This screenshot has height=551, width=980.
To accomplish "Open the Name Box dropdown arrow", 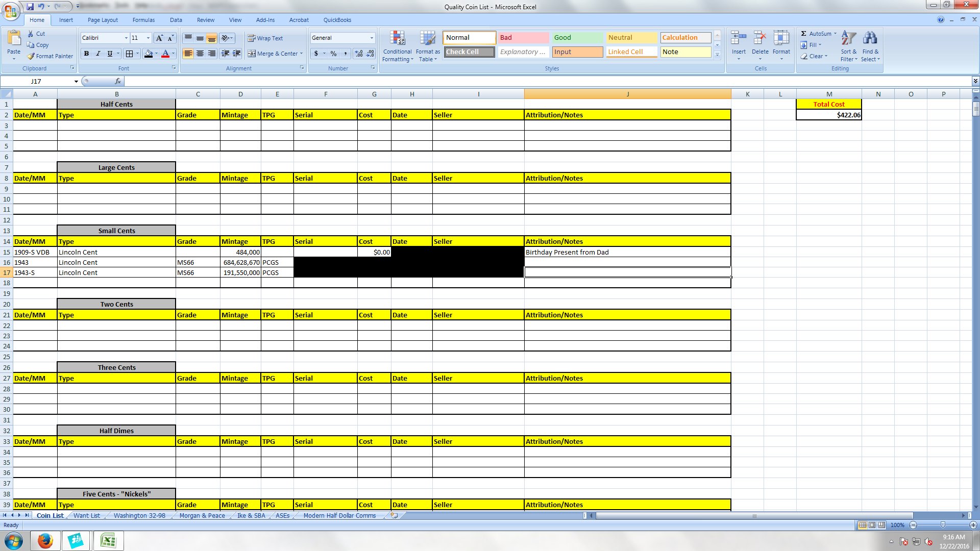I will pyautogui.click(x=76, y=82).
